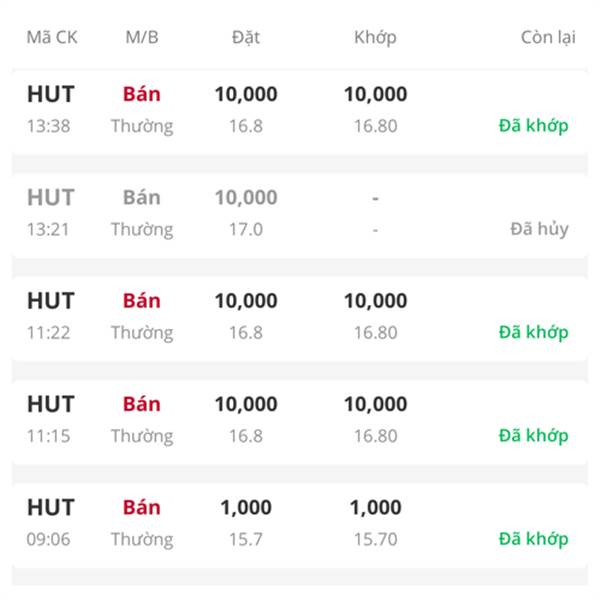Click the Đặt column header
Viewport: 600px width, 600px height.
tap(246, 38)
